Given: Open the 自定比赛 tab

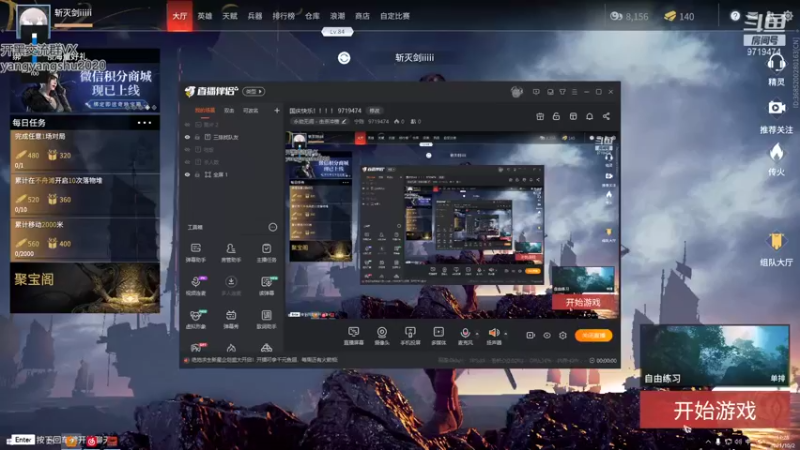Looking at the screenshot, I should [x=395, y=16].
